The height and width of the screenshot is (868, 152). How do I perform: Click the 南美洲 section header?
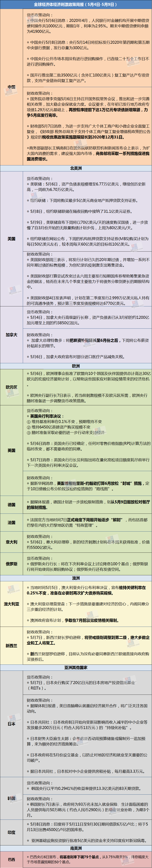[x=76, y=848]
